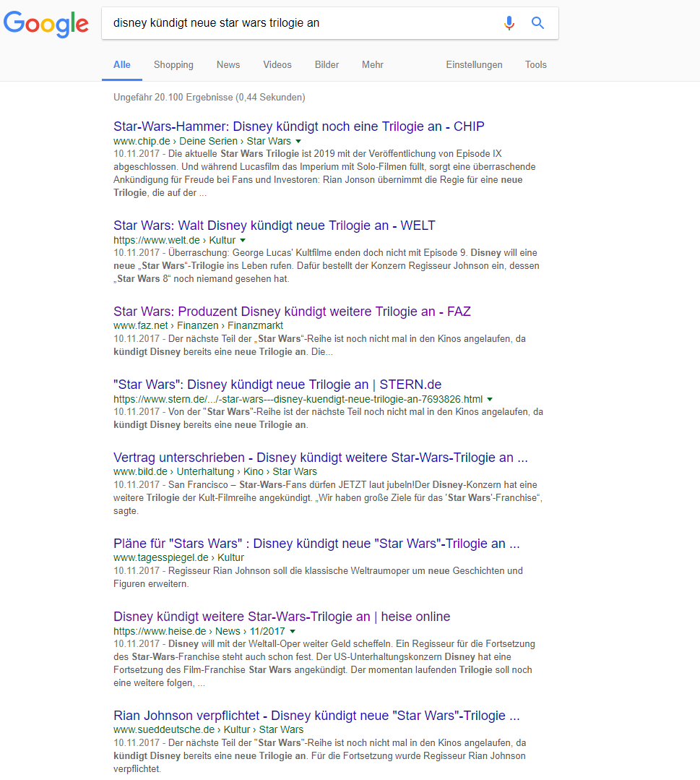Open dropdown arrow next to stern.de URL
700x780 pixels.
[x=490, y=399]
